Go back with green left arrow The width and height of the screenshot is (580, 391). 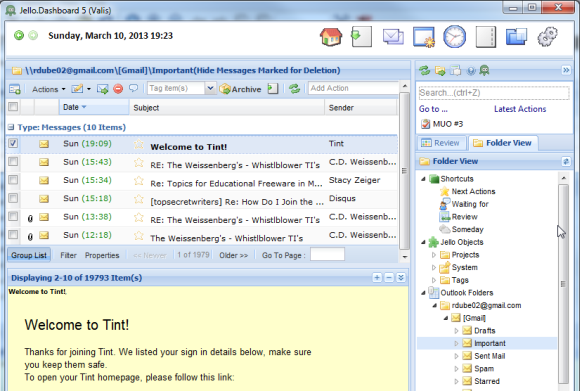coord(19,35)
